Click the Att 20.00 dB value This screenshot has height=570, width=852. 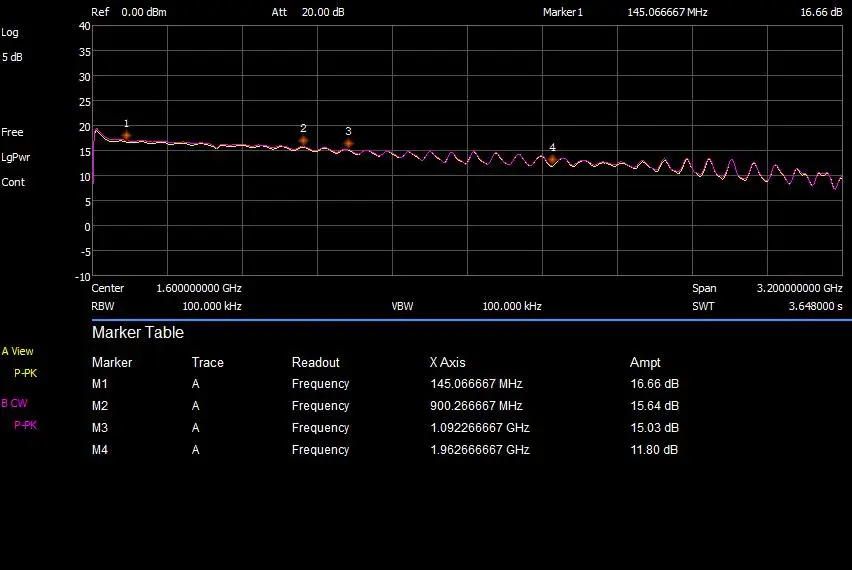tap(323, 12)
